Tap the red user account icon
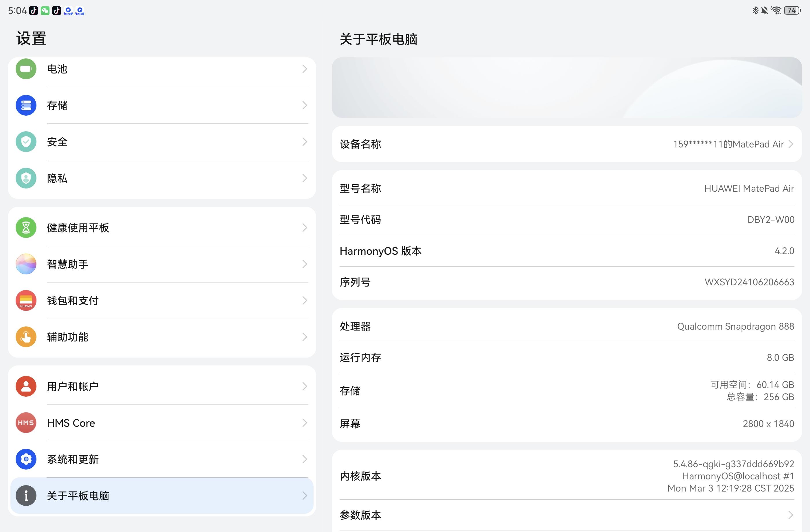 pyautogui.click(x=26, y=386)
